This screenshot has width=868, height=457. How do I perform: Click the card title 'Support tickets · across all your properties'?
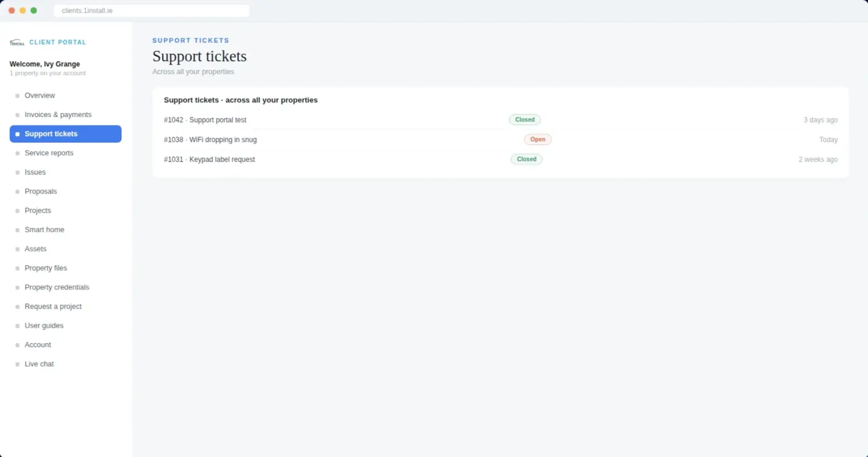pyautogui.click(x=241, y=100)
